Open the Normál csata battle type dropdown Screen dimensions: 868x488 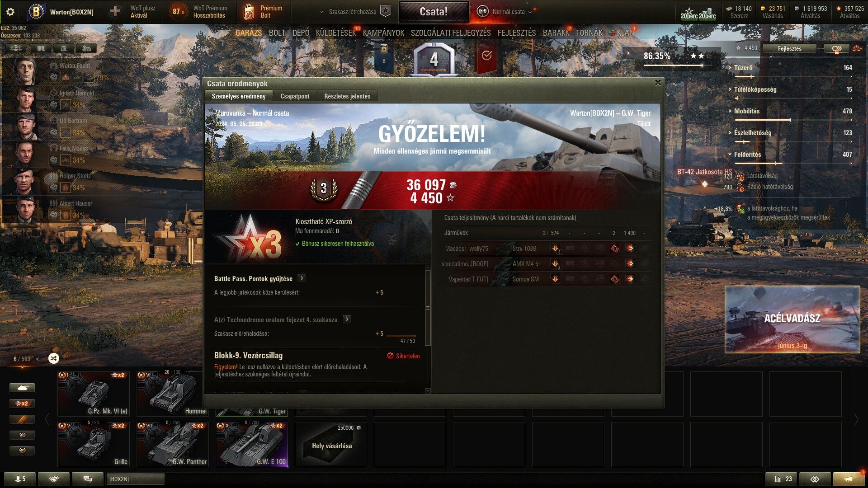pyautogui.click(x=509, y=12)
